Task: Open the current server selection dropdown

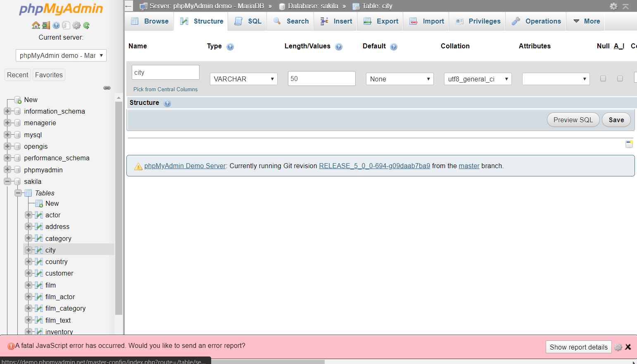Action: 61,55
